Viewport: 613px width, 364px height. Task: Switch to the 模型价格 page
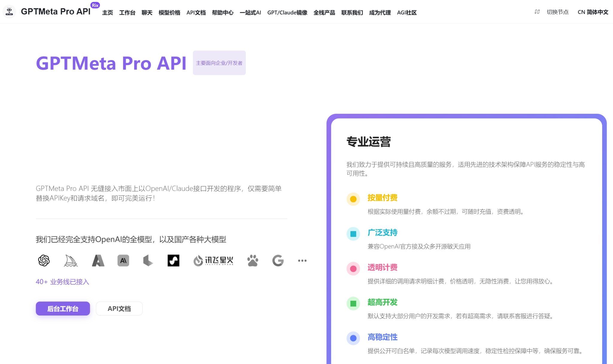click(x=169, y=13)
